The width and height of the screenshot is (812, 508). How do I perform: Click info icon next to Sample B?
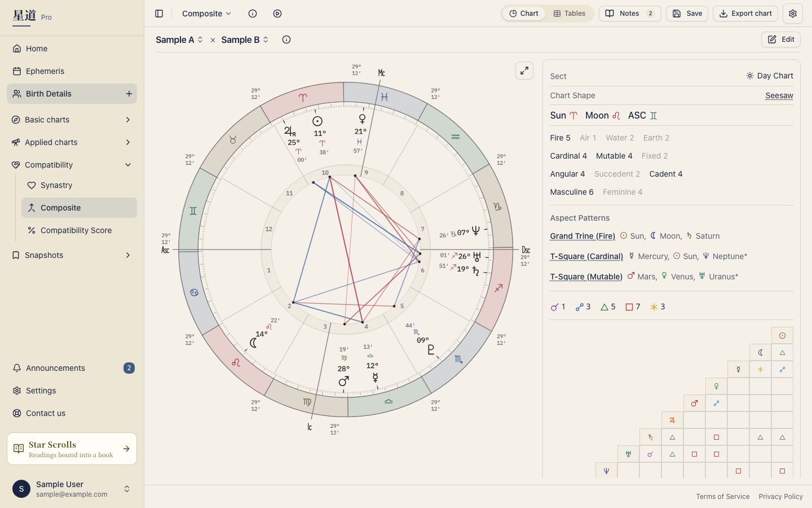(286, 40)
